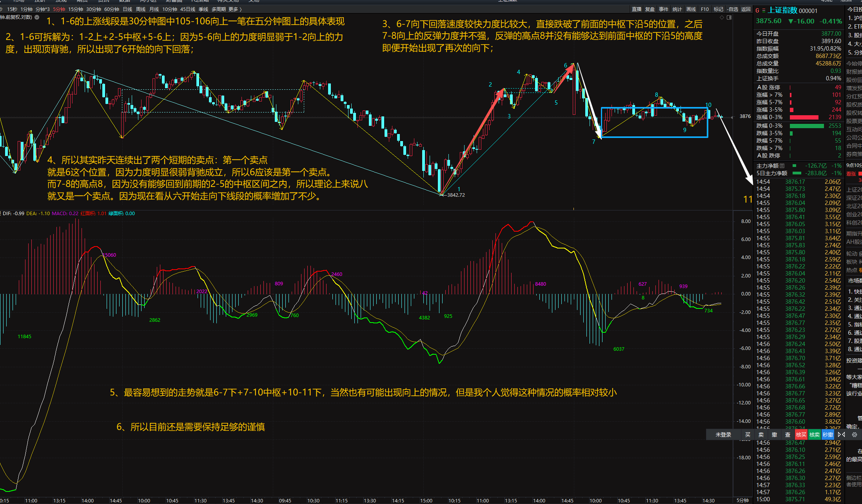
Task: Switch to the 30分钟 period
Action: 94,9
